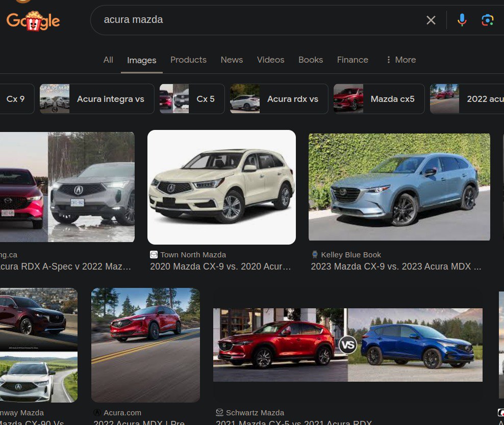Expand the More search options menu
504x425 pixels.
point(400,60)
